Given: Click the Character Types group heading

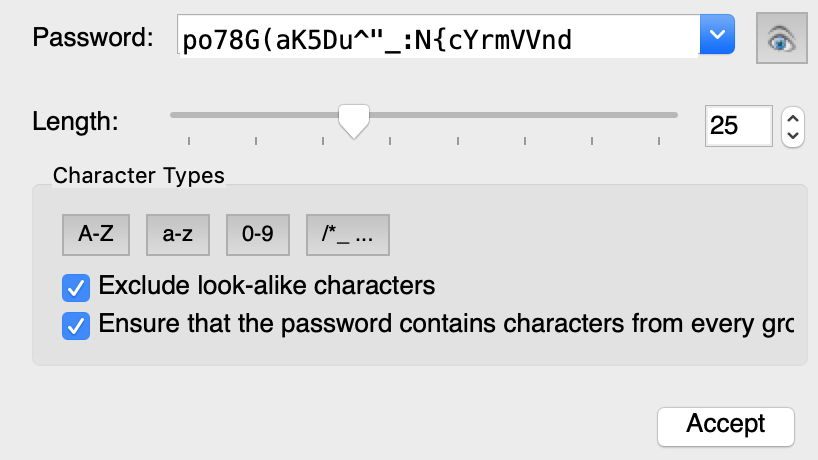Looking at the screenshot, I should [x=138, y=176].
